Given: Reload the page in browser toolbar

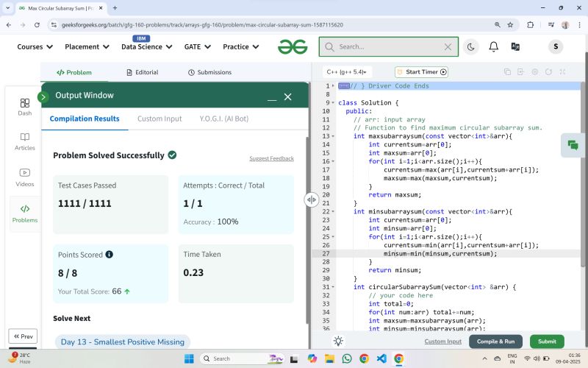Looking at the screenshot, I should [x=37, y=25].
